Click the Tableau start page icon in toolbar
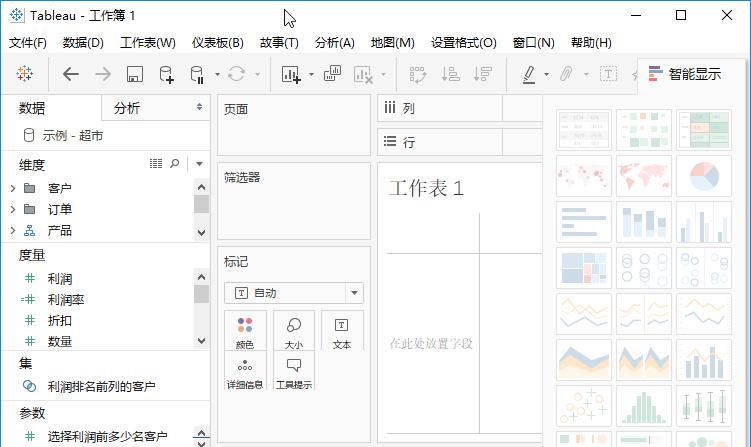751x447 pixels. click(24, 74)
